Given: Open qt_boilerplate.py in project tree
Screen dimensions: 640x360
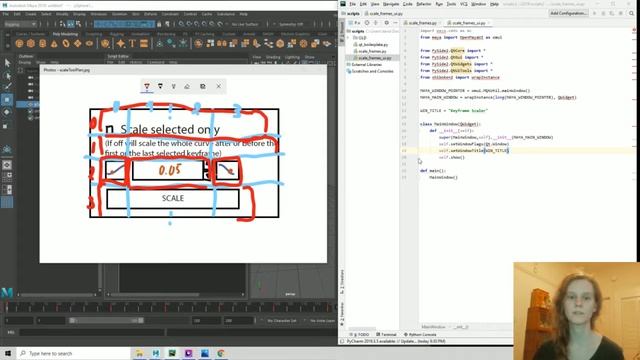Looking at the screenshot, I should [371, 44].
